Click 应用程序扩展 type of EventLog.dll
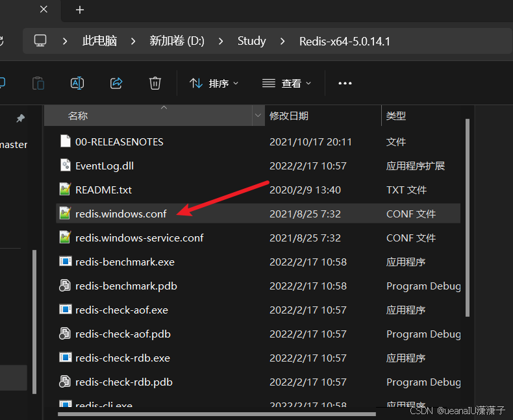 point(416,166)
